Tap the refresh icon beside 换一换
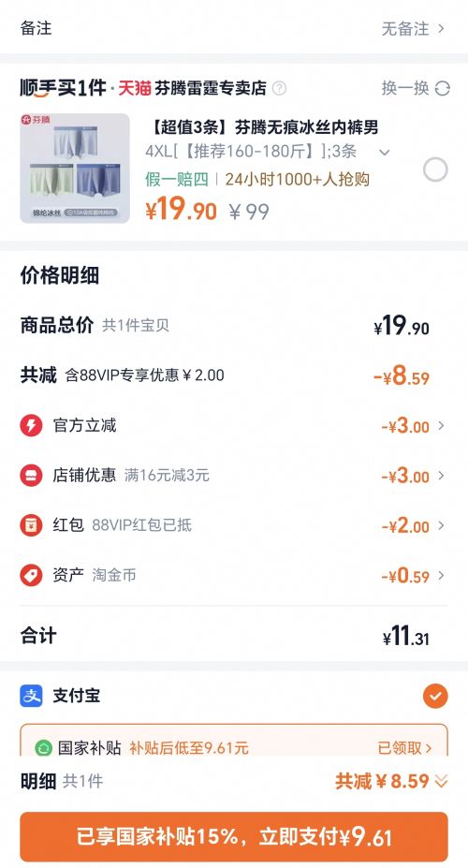Screen dimensions: 468x868 [443, 89]
